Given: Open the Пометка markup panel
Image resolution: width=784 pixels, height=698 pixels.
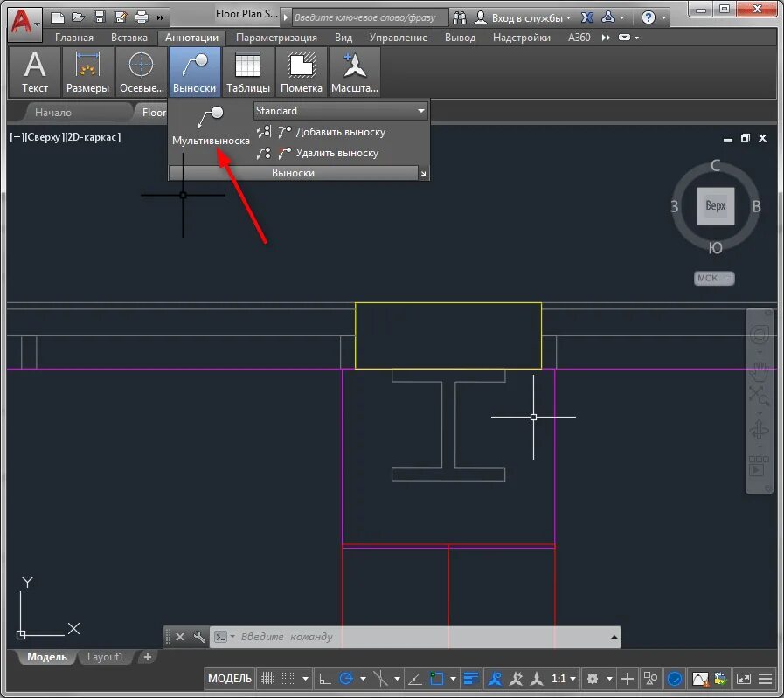Looking at the screenshot, I should pyautogui.click(x=301, y=72).
